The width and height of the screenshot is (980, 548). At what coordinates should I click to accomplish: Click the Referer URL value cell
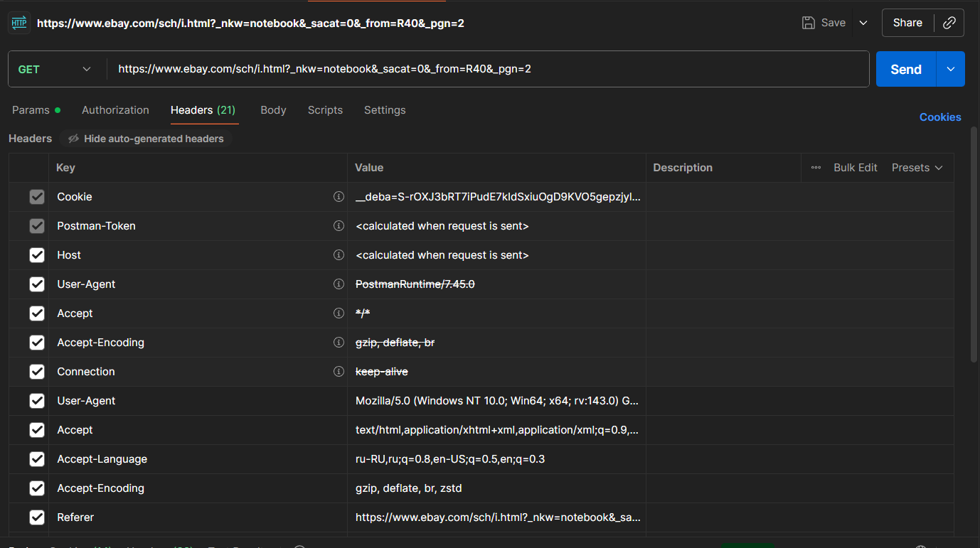(497, 517)
